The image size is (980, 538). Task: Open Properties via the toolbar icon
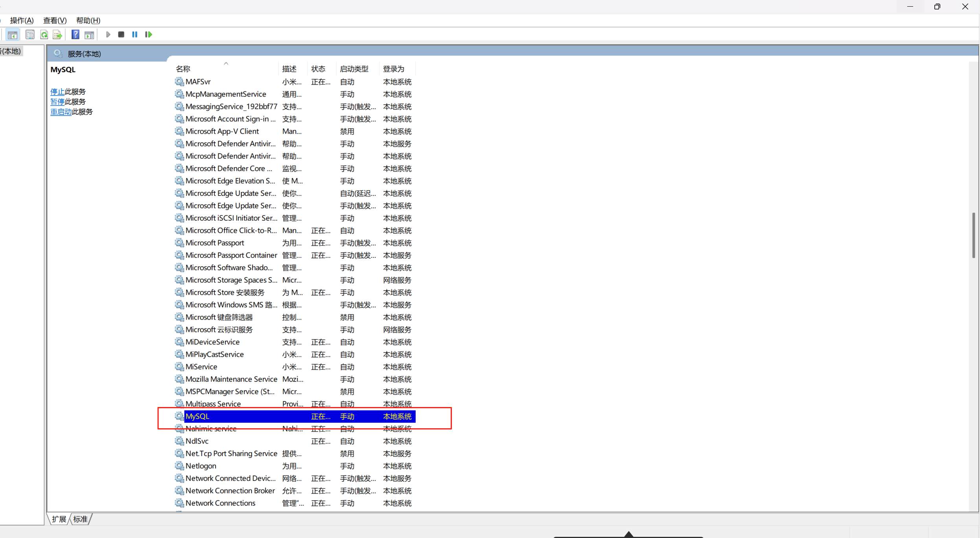coord(30,35)
